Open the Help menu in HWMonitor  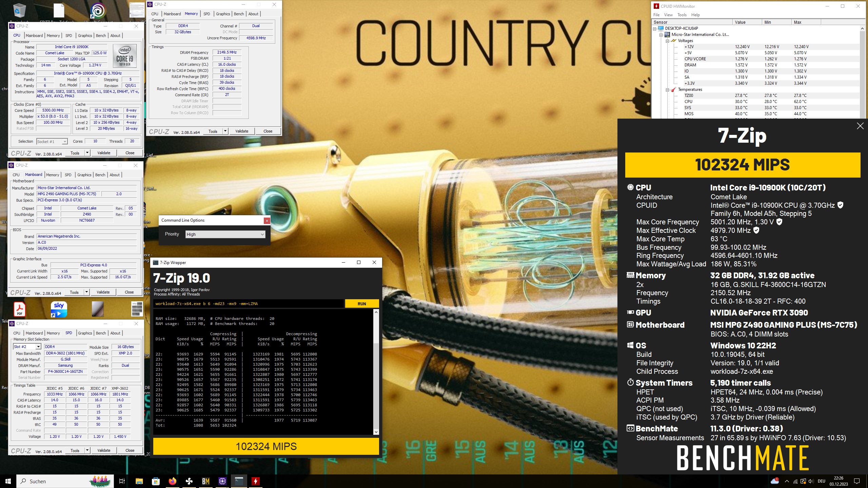[x=695, y=15]
